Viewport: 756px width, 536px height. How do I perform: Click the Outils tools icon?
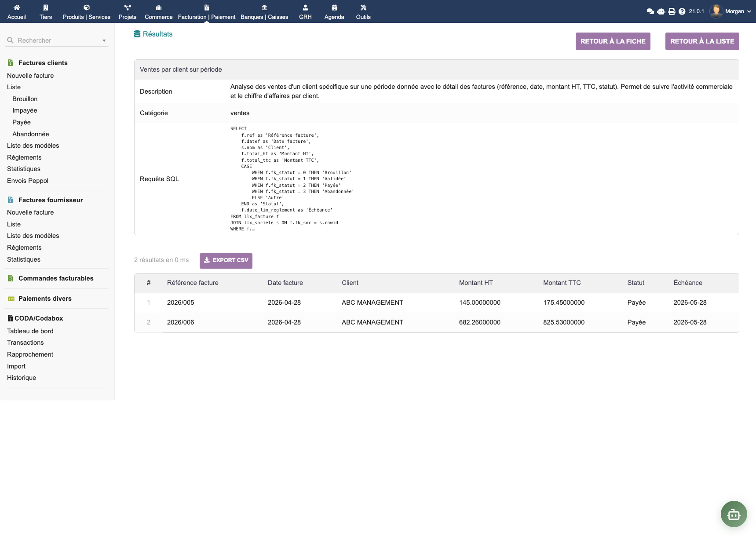(x=363, y=7)
